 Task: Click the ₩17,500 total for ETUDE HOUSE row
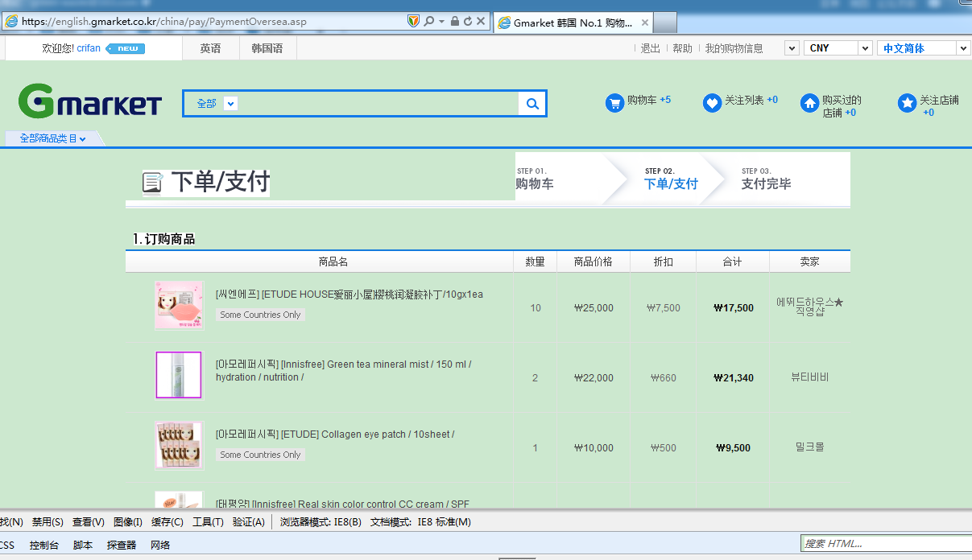pos(734,308)
